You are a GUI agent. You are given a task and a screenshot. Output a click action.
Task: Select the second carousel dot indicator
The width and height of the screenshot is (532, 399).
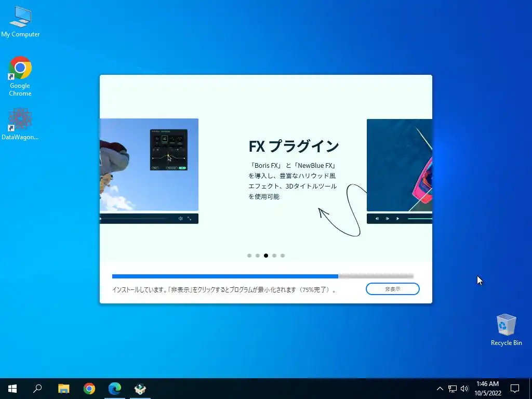(x=258, y=256)
